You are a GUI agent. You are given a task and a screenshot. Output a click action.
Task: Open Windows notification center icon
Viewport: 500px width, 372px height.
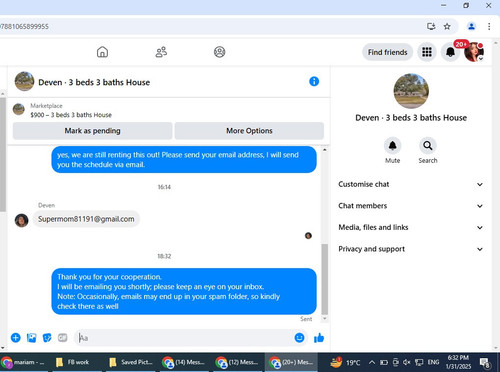tap(484, 363)
